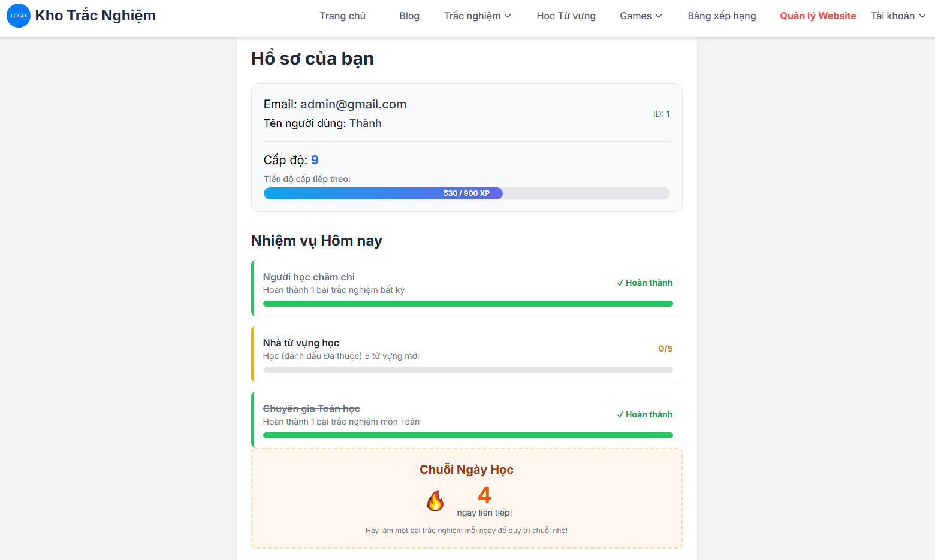Click the Kho Trắc Nghiệm site title
Viewport: 935px width, 560px height.
coord(95,16)
